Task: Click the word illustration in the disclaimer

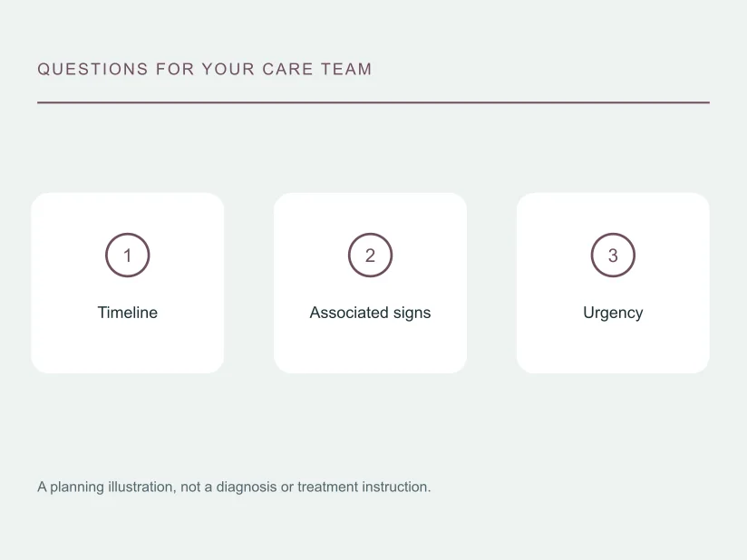Action: [142, 487]
